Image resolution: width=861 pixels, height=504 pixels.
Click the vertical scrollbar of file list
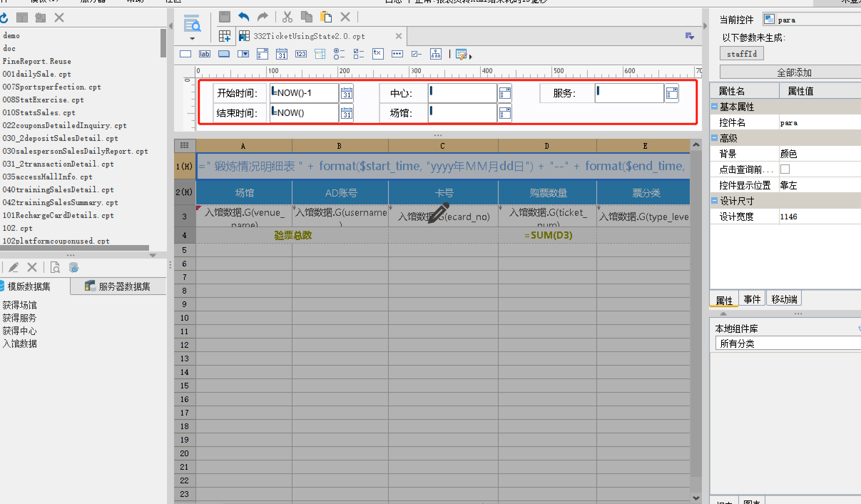pos(163,43)
